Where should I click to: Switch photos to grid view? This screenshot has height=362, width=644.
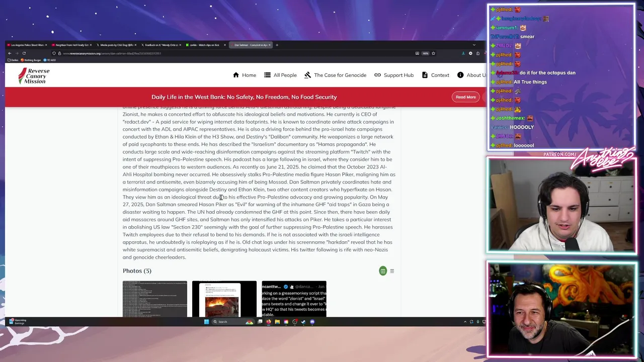click(383, 271)
